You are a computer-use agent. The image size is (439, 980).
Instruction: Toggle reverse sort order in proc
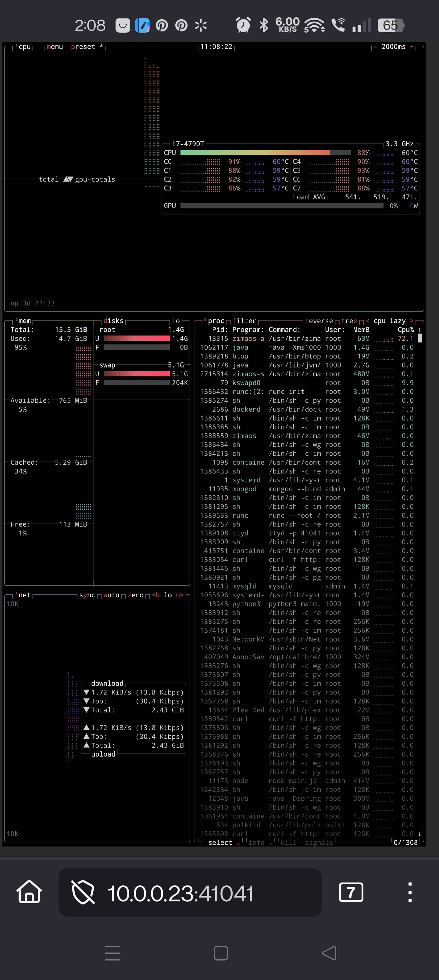tap(319, 321)
